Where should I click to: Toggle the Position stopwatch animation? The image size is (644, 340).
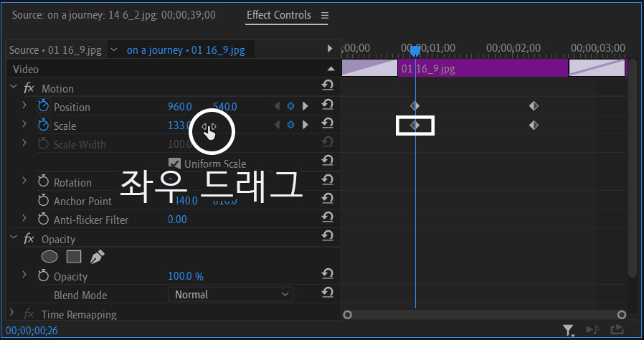(x=43, y=106)
